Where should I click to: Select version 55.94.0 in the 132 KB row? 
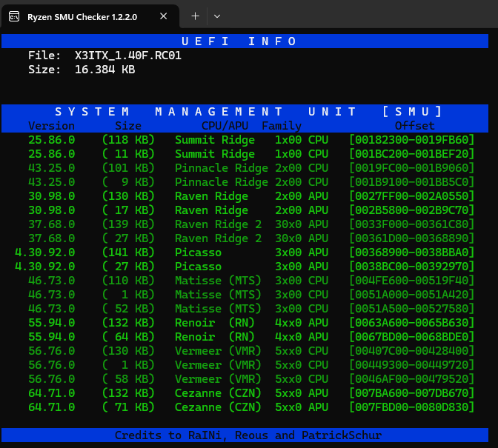pos(51,323)
